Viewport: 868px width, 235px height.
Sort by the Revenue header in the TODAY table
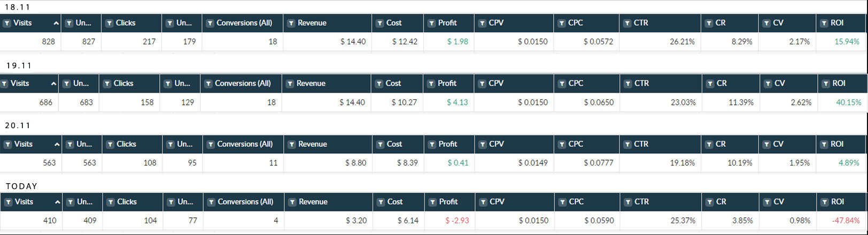(x=313, y=202)
